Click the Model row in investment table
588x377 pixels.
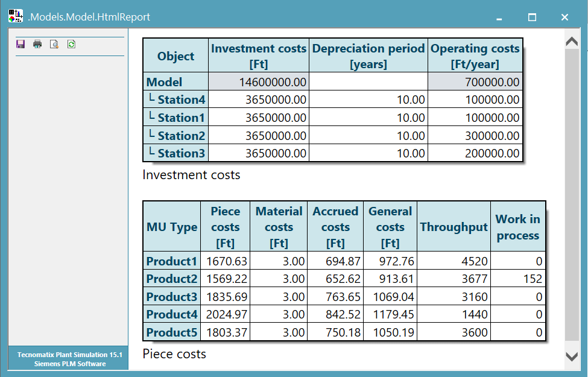164,82
